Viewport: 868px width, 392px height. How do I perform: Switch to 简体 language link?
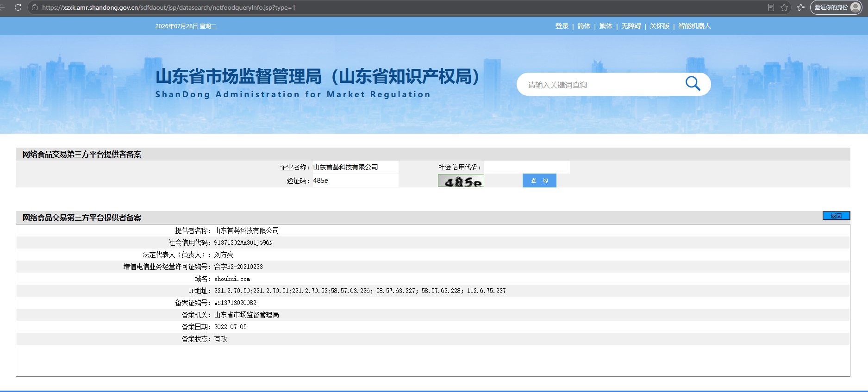[x=584, y=26]
